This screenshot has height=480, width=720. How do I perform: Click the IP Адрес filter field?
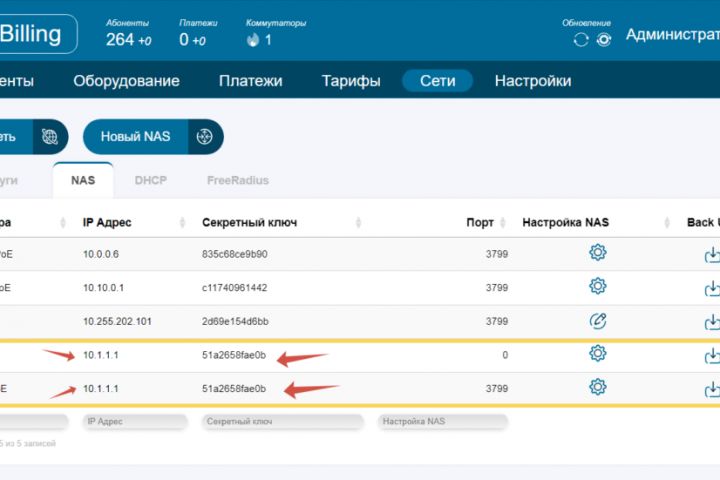(x=135, y=422)
